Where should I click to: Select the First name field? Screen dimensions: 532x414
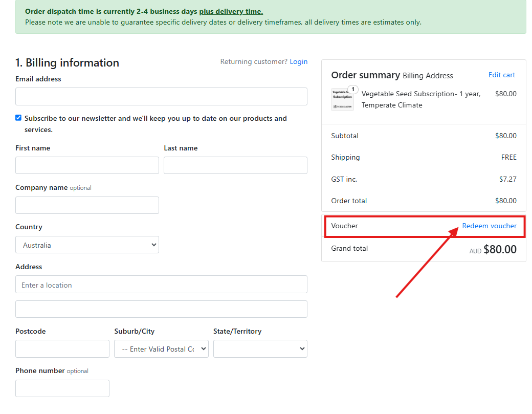[87, 165]
